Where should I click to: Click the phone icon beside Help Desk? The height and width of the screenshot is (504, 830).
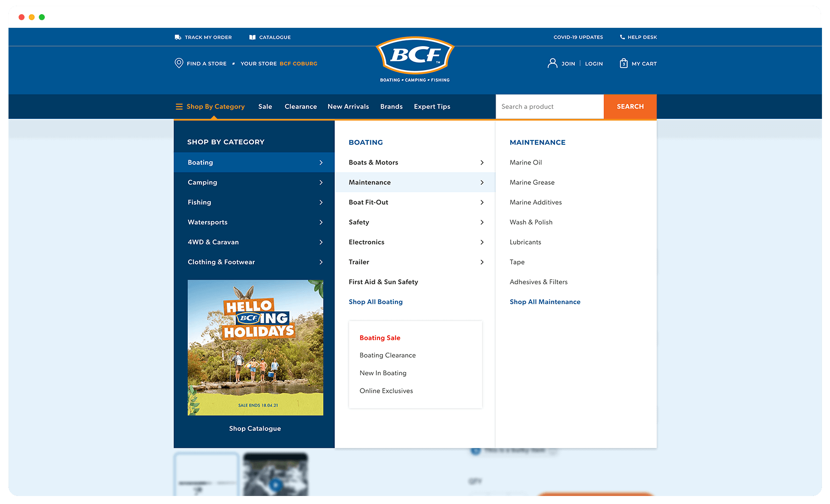622,37
